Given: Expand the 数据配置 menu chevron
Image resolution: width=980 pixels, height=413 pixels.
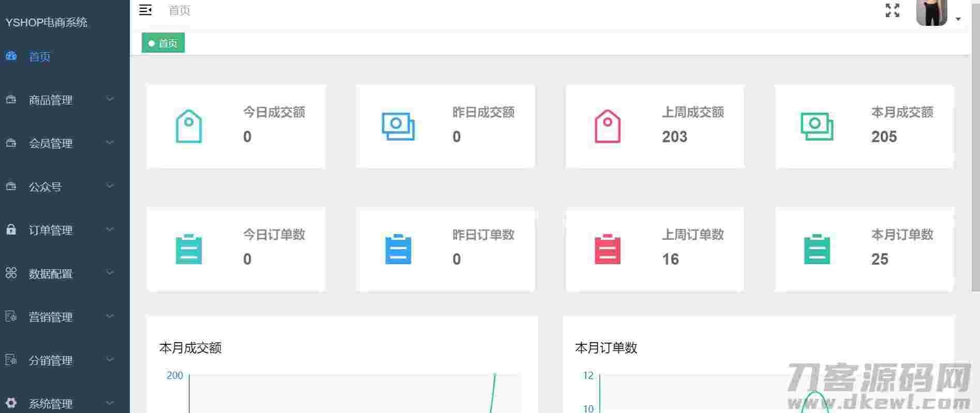Looking at the screenshot, I should (x=110, y=272).
